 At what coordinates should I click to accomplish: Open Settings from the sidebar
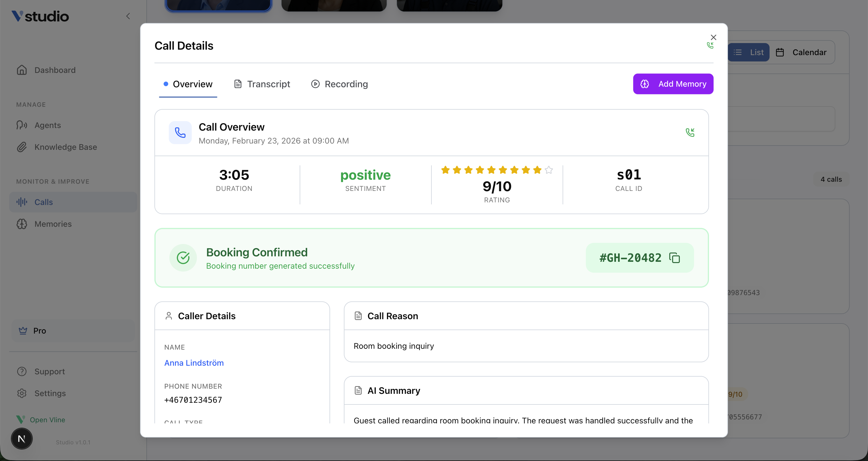pyautogui.click(x=50, y=393)
